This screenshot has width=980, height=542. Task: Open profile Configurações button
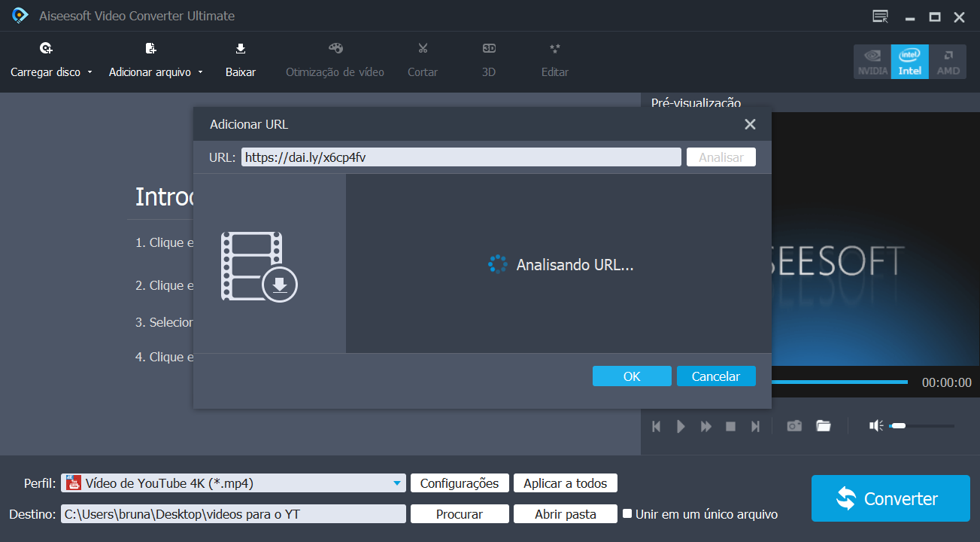460,483
